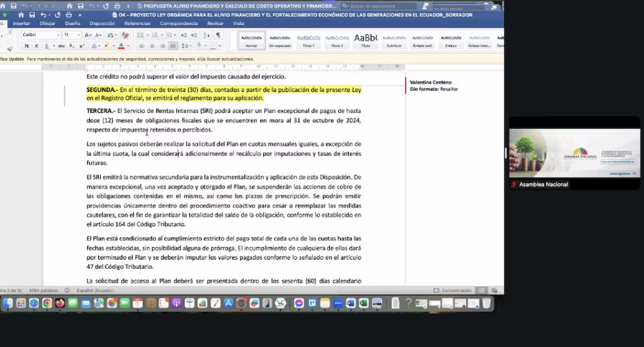Screen dimensions: 644x347
Task: Increase indent of the paragraph
Action: pyautogui.click(x=195, y=35)
